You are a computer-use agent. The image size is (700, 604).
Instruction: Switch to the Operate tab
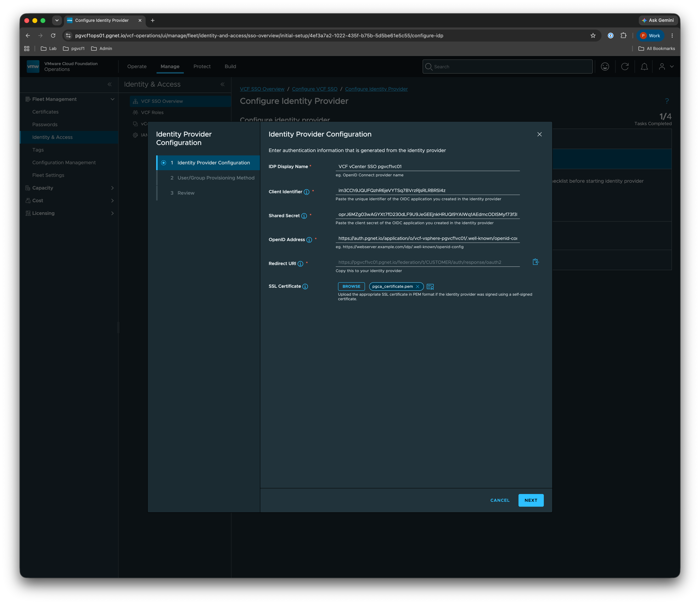pos(137,67)
